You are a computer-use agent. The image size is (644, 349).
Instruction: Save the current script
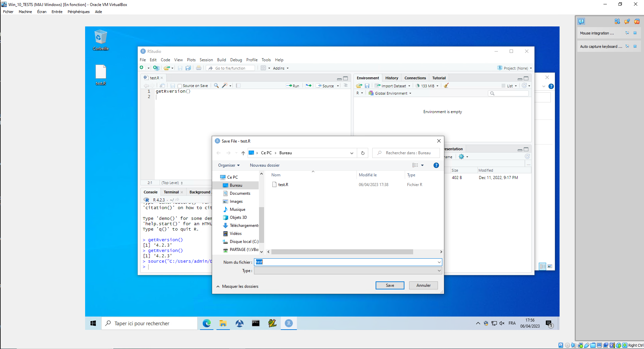pyautogui.click(x=180, y=68)
